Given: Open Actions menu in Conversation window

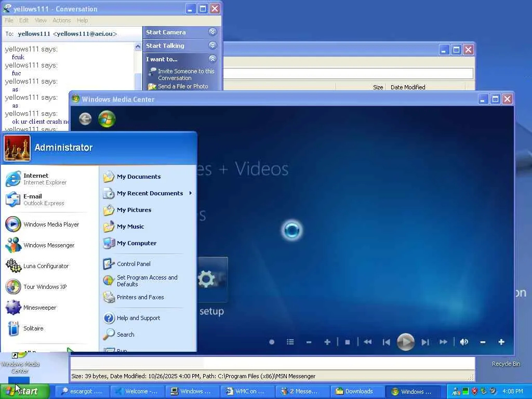Looking at the screenshot, I should (x=61, y=20).
